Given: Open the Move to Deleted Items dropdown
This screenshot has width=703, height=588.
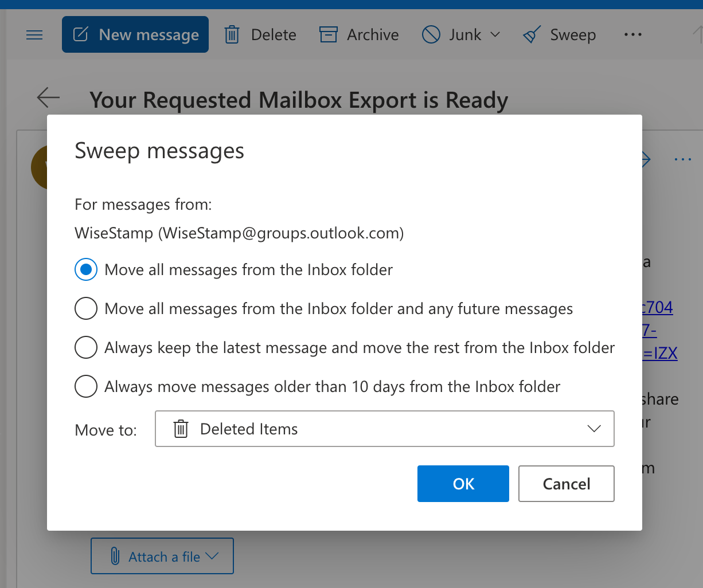Looking at the screenshot, I should [384, 429].
